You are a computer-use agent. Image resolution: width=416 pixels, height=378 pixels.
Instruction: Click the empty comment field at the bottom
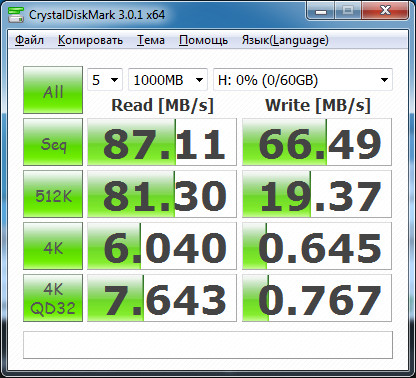pos(208,345)
